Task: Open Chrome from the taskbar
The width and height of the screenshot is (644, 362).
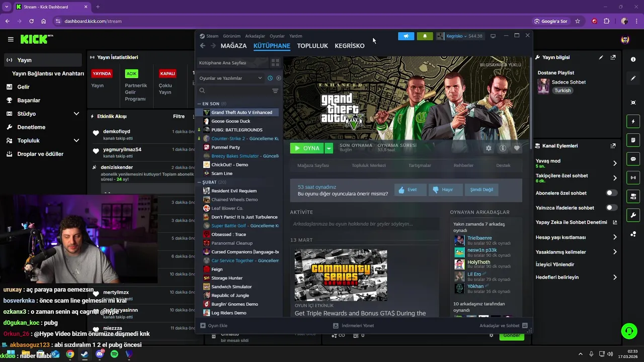Action: tap(70, 354)
